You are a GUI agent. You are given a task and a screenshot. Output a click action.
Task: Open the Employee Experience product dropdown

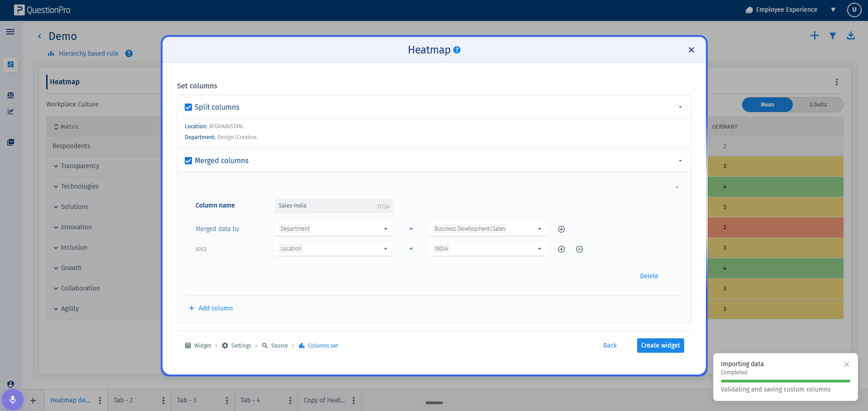point(833,10)
